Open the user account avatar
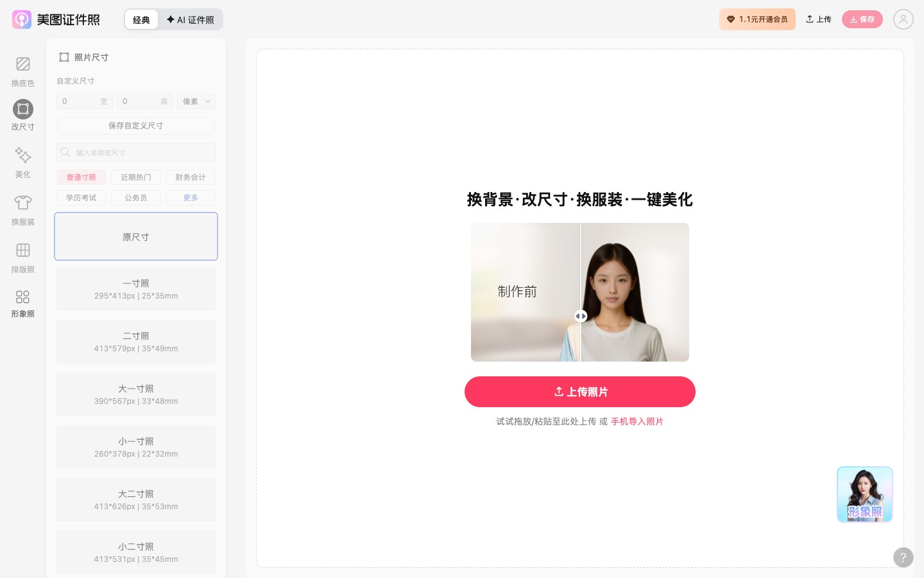The height and width of the screenshot is (578, 924). tap(903, 19)
